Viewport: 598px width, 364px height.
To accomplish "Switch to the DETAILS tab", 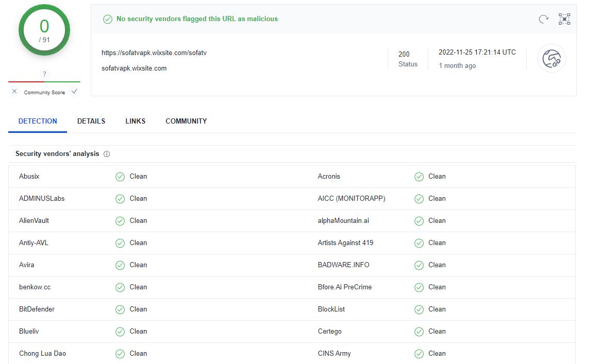I will pos(91,122).
